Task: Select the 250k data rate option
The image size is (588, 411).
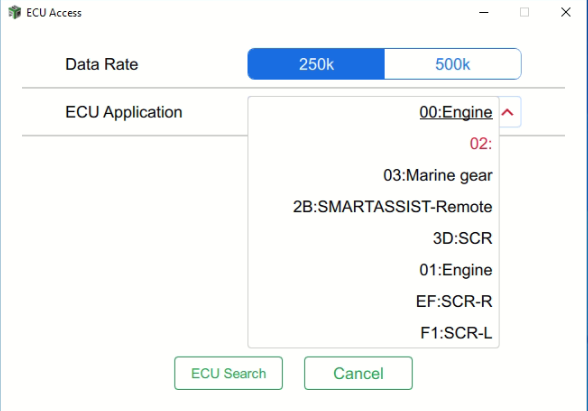Action: tap(316, 64)
